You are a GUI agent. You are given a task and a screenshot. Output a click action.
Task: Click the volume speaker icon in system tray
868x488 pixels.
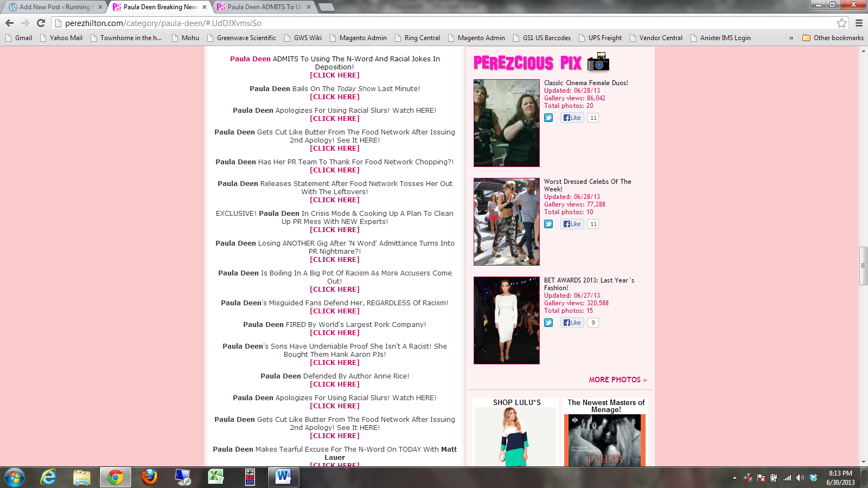[800, 478]
